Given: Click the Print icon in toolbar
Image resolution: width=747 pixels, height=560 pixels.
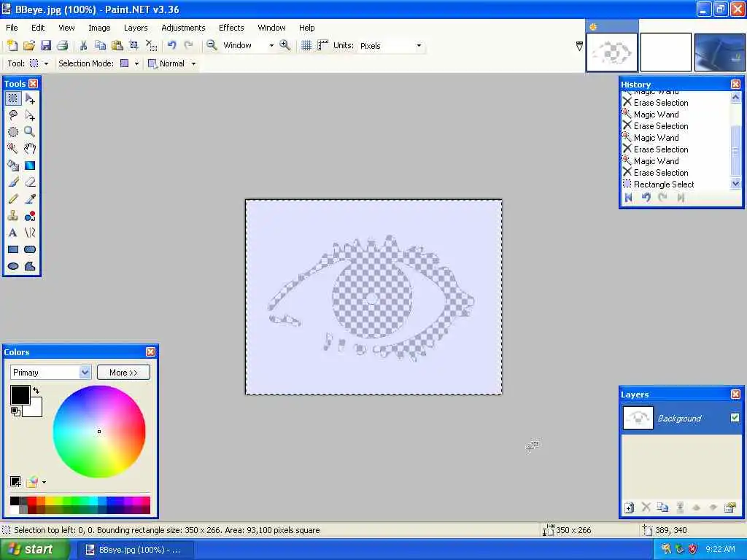Looking at the screenshot, I should pyautogui.click(x=63, y=45).
